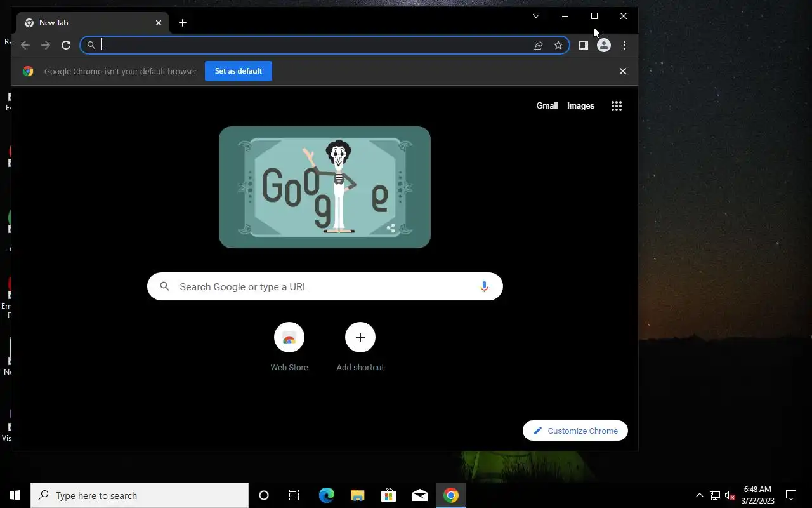Open the clock showing 6:48 AM
Image resolution: width=812 pixels, height=508 pixels.
coord(758,495)
